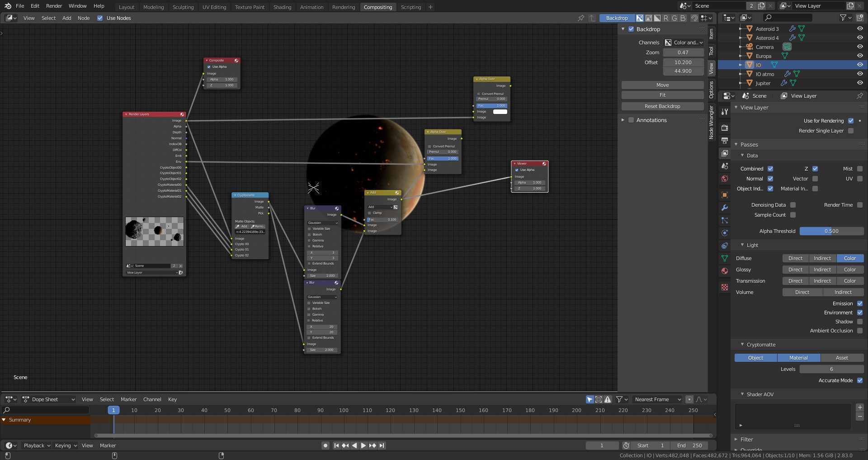
Task: Enable Render Single Layer checkbox
Action: click(x=851, y=131)
